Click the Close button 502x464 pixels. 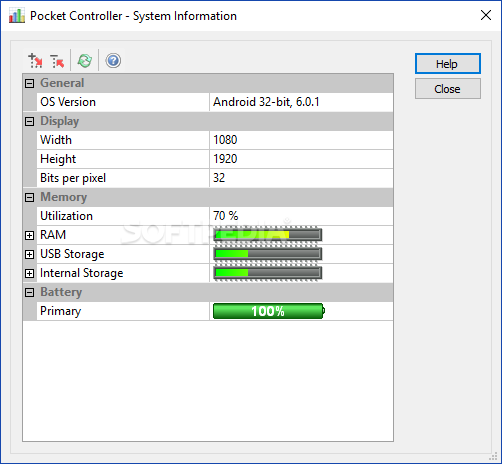pos(448,89)
